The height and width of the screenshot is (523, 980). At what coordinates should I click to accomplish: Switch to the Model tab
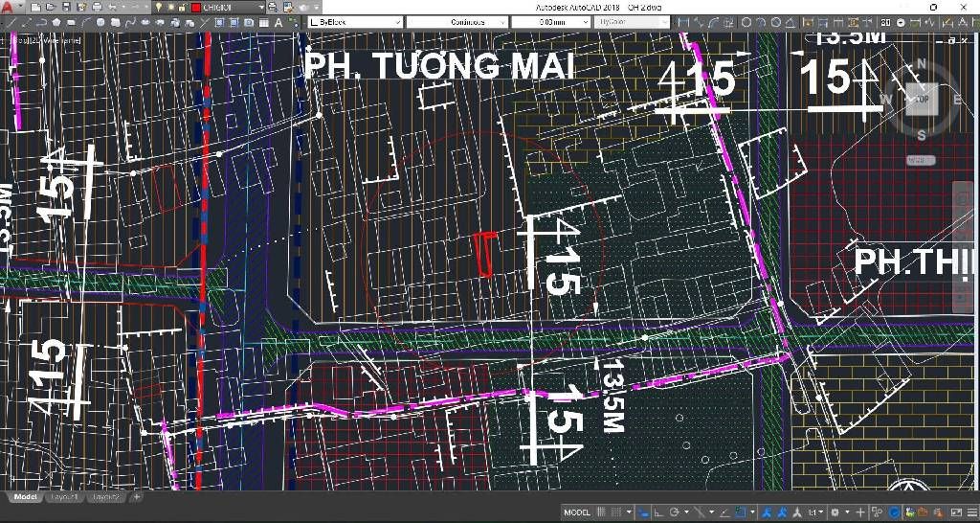[x=25, y=497]
